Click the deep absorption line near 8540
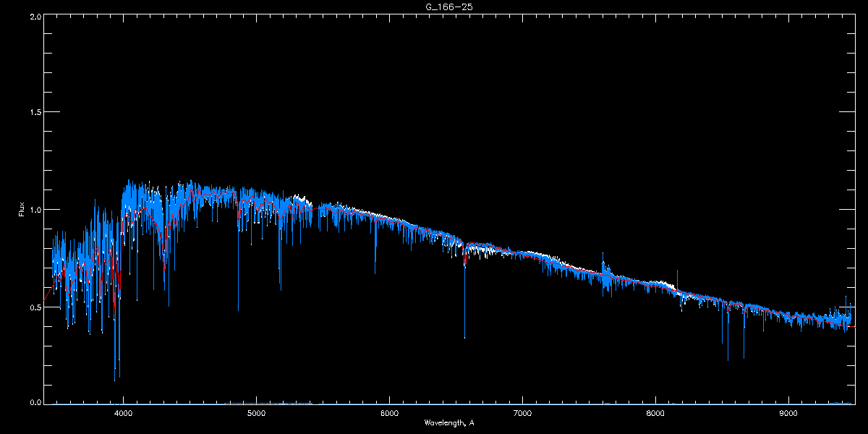This screenshot has width=868, height=434. click(x=728, y=333)
